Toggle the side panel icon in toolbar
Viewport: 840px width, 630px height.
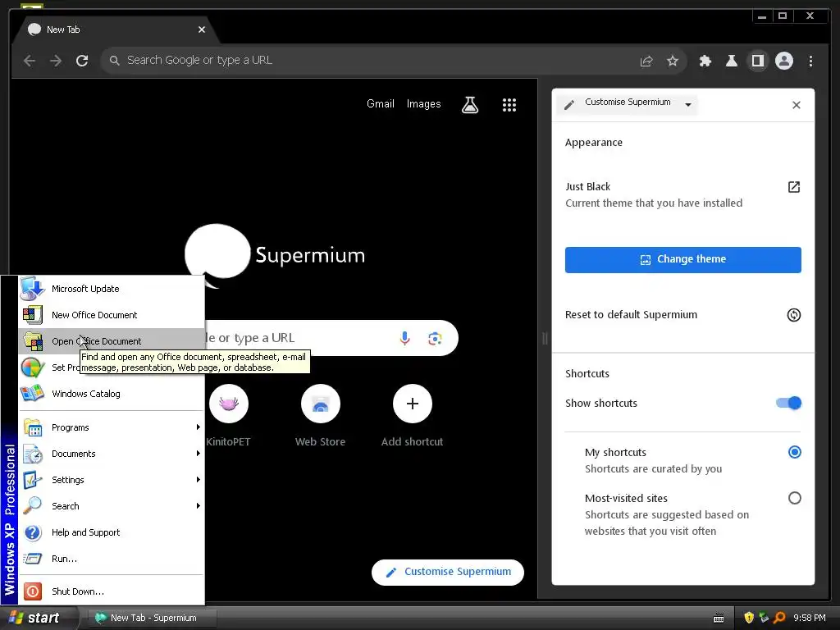[757, 61]
